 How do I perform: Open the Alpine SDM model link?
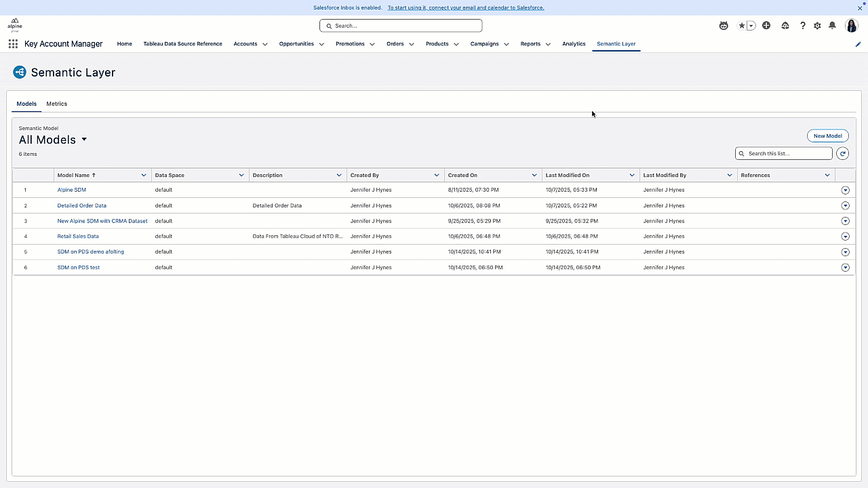coord(71,190)
